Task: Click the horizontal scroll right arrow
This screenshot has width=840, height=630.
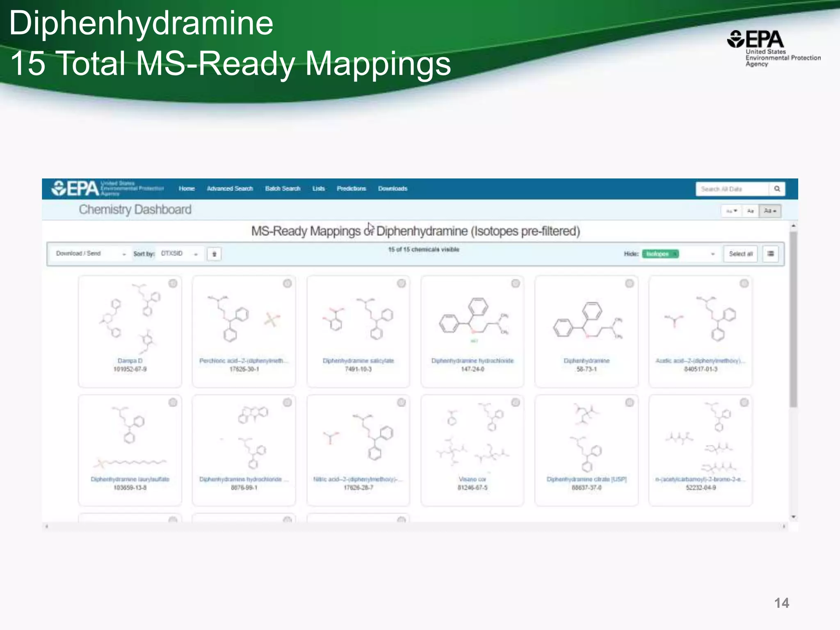Action: click(784, 526)
